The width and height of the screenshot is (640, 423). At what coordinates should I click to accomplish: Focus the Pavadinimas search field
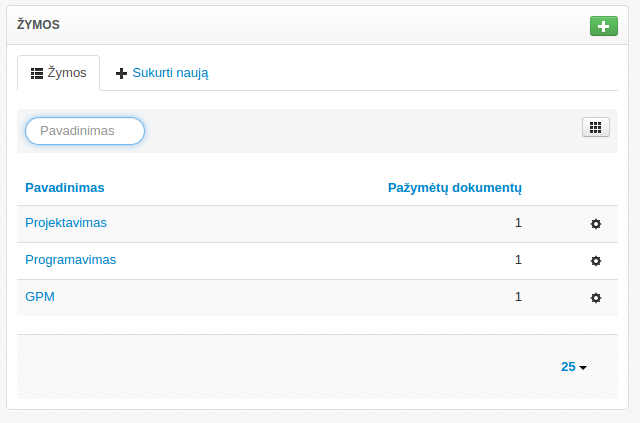pos(85,131)
